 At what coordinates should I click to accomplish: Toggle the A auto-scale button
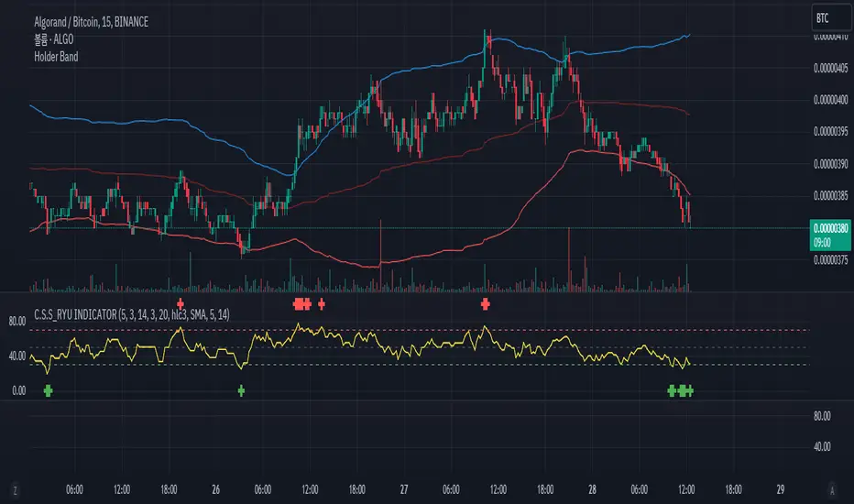(832, 490)
